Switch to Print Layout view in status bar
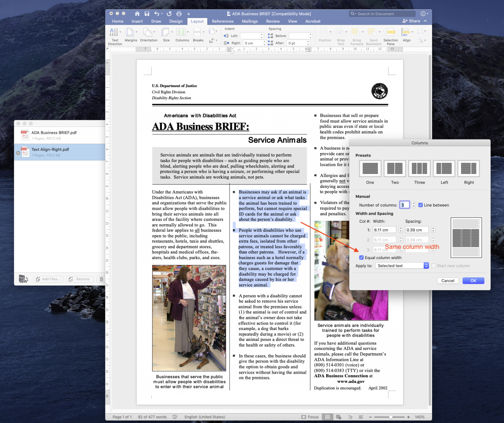The image size is (504, 423). pos(327,417)
